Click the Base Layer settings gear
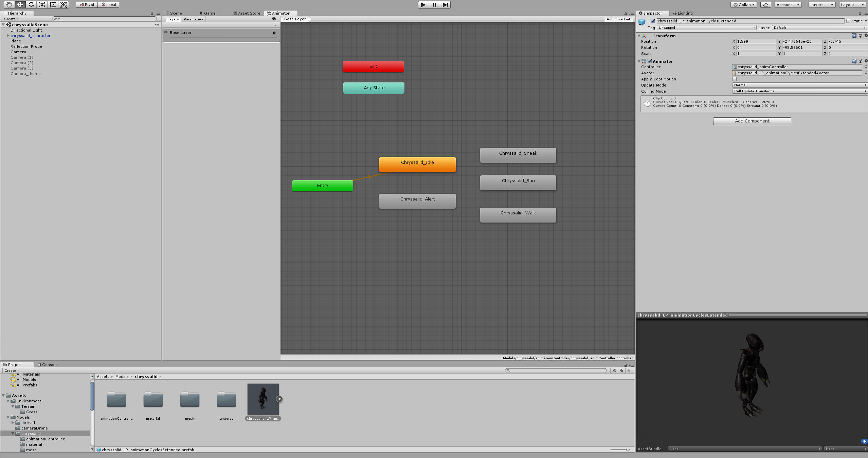The width and height of the screenshot is (868, 458). click(x=274, y=33)
